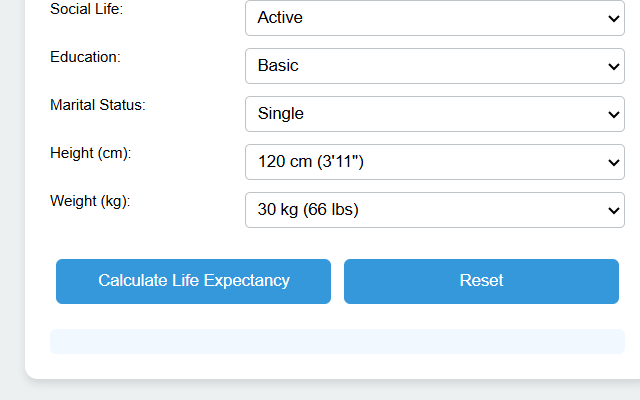Click the 'Height (cm):' label
Screen dimensions: 640x400
[x=91, y=153]
